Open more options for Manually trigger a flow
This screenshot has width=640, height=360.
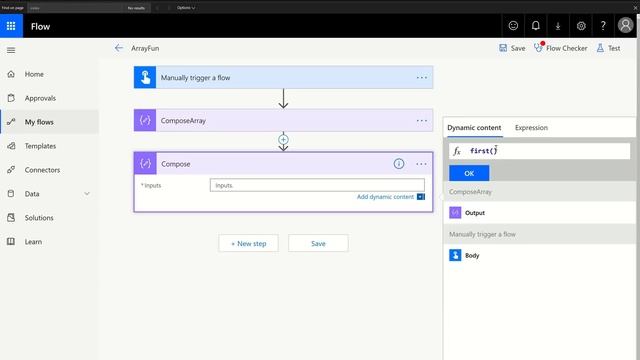click(x=422, y=78)
